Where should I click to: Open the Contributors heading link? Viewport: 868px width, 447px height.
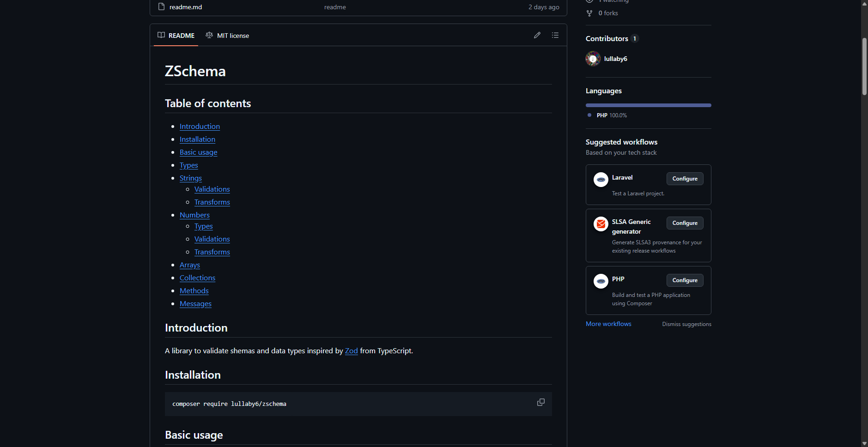(612, 38)
